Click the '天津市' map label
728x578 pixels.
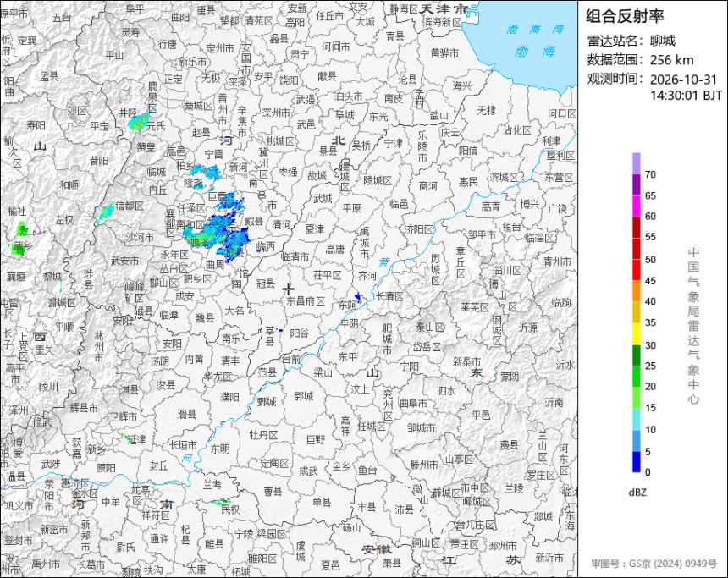tap(444, 8)
